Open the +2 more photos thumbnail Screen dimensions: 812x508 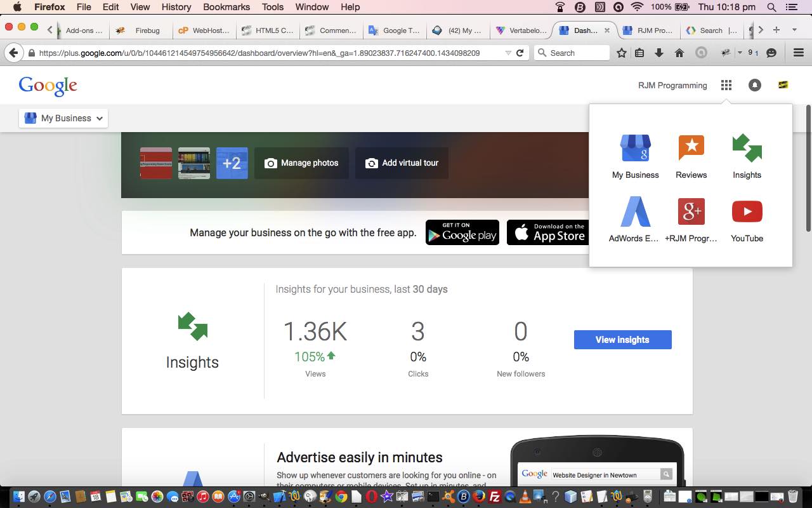[232, 163]
